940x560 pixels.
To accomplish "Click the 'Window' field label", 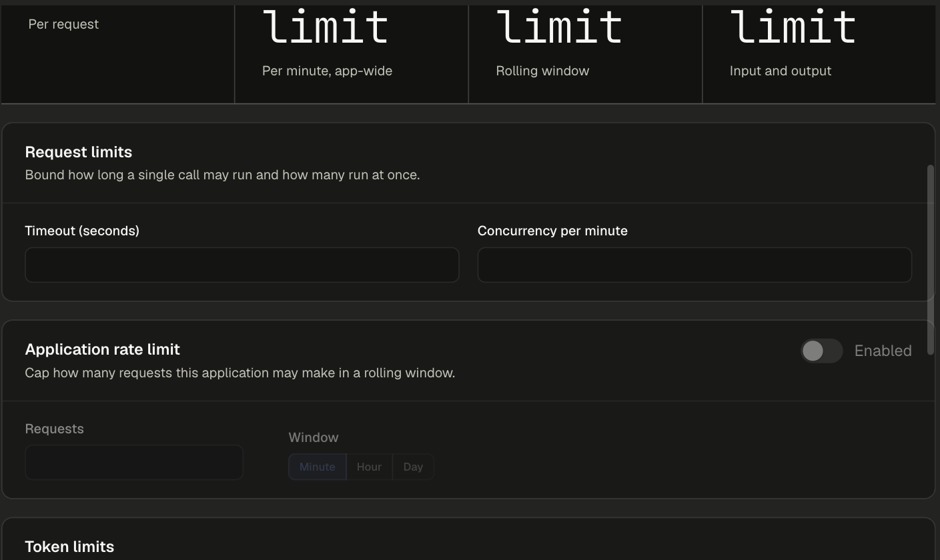I will tap(314, 437).
